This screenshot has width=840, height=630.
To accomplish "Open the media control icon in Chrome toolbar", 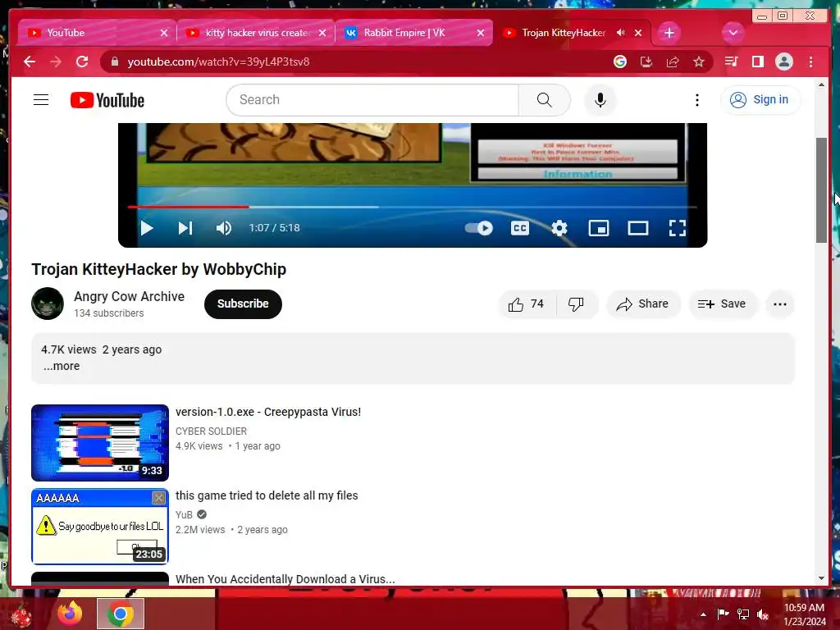I will point(731,62).
